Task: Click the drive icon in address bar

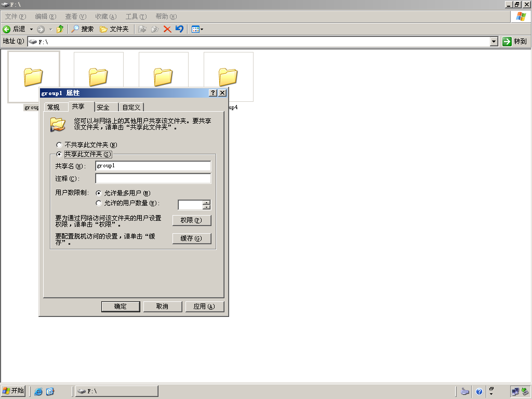Action: click(33, 42)
